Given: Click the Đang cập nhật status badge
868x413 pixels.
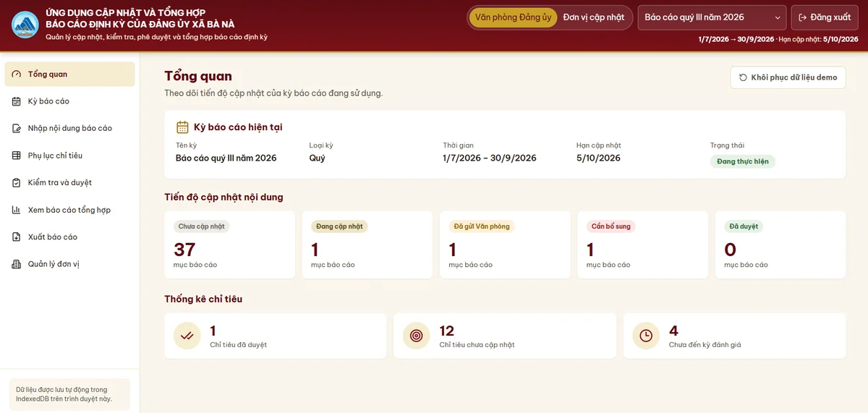Looking at the screenshot, I should (339, 226).
